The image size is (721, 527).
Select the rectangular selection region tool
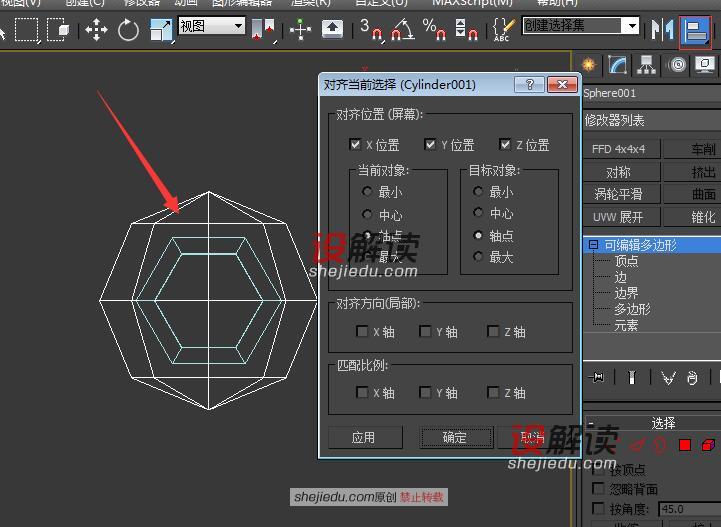point(27,30)
